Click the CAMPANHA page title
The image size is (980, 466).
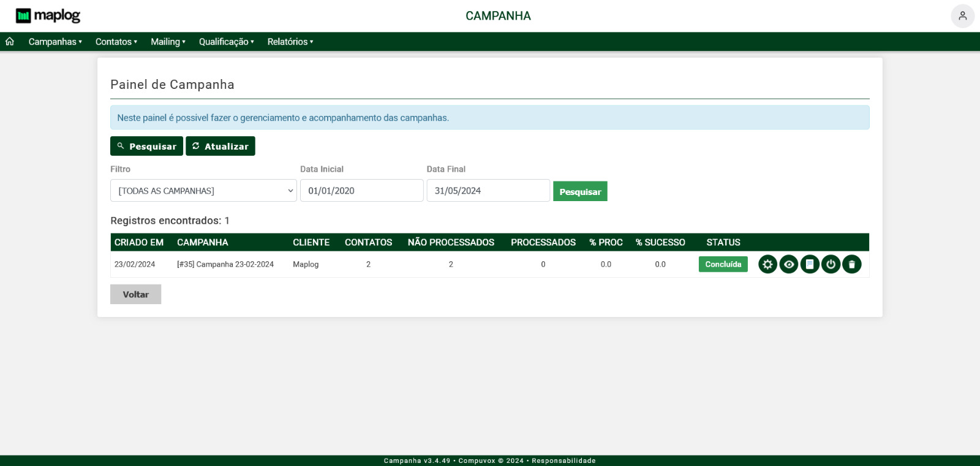click(498, 16)
